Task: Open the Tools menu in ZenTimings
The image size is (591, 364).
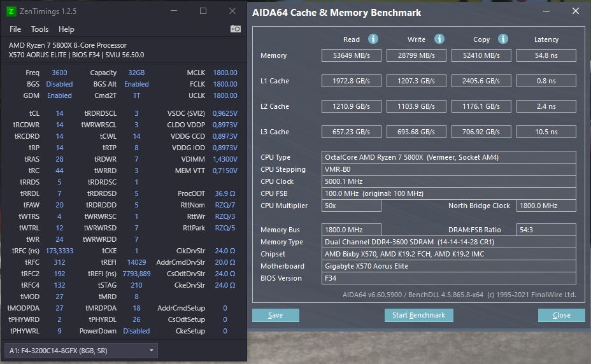Action: coord(39,29)
